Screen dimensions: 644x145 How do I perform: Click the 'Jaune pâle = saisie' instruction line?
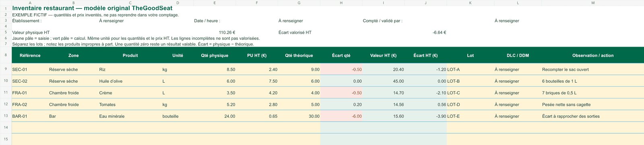(136, 38)
